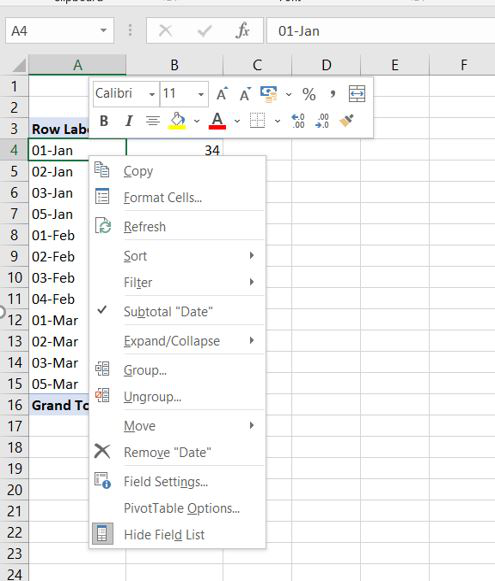Apply Percent Style format
Viewport: 495px width, 581px height.
click(309, 94)
